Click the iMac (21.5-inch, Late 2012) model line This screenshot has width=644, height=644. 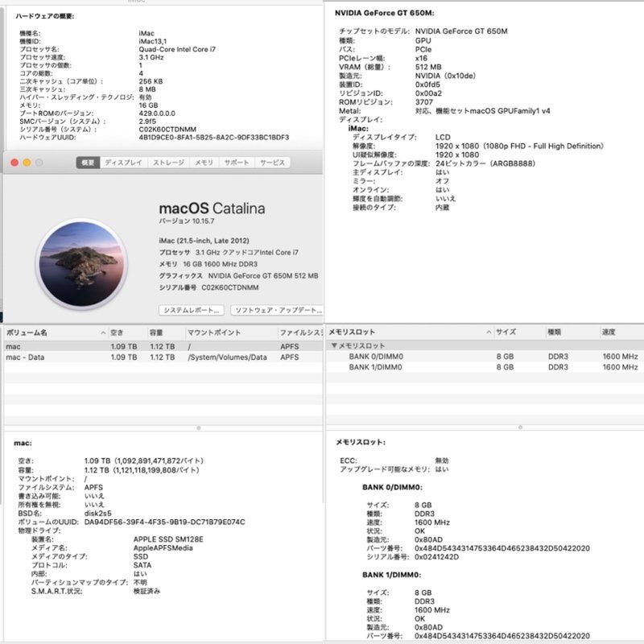pyautogui.click(x=204, y=241)
